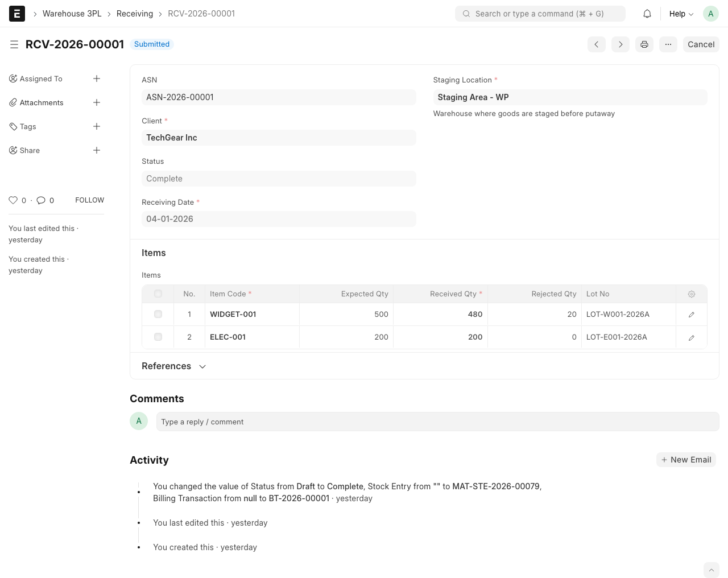Expand the References section
The image size is (728, 578).
(x=173, y=366)
